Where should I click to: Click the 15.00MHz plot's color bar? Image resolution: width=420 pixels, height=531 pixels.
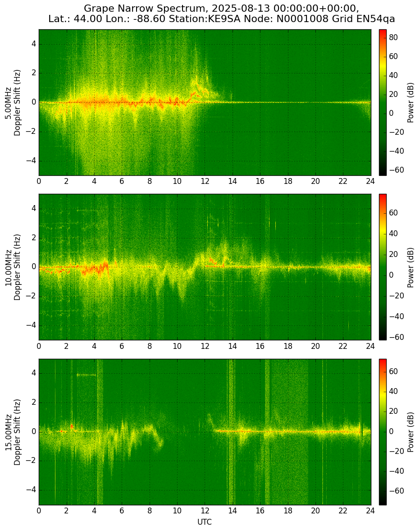point(383,431)
